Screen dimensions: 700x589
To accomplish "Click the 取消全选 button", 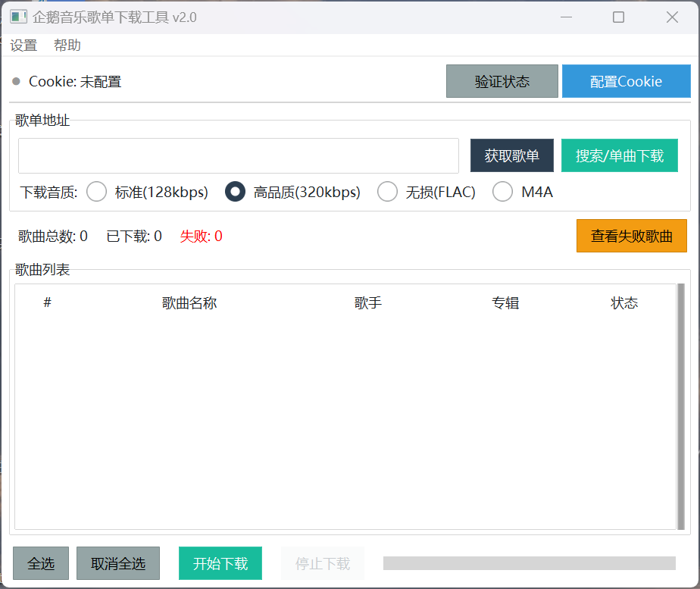I will point(118,563).
